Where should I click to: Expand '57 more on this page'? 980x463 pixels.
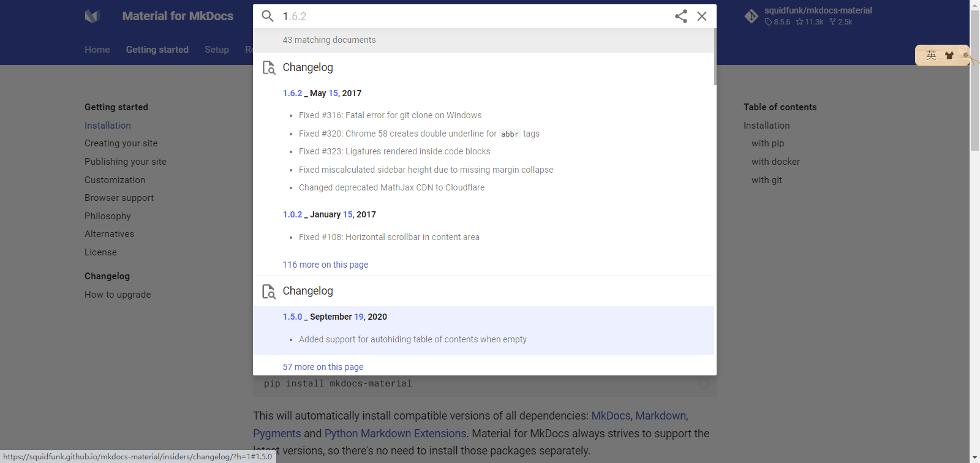(x=323, y=367)
